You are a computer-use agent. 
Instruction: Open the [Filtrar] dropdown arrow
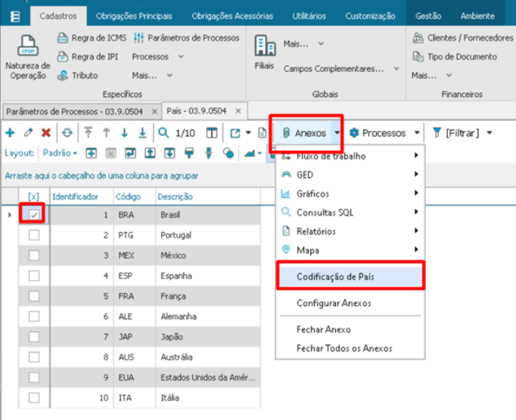pos(489,133)
